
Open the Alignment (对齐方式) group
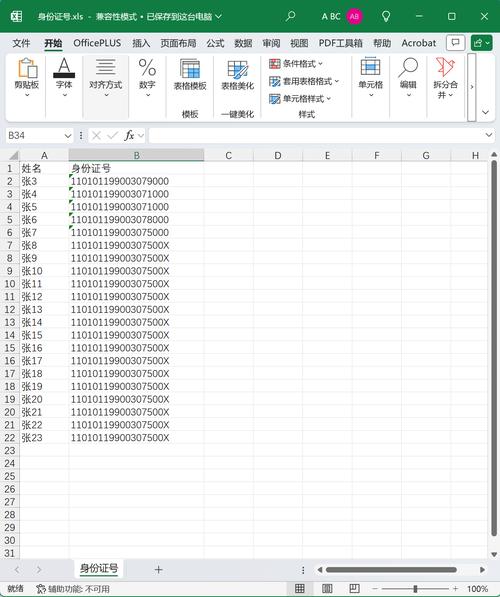pos(105,78)
